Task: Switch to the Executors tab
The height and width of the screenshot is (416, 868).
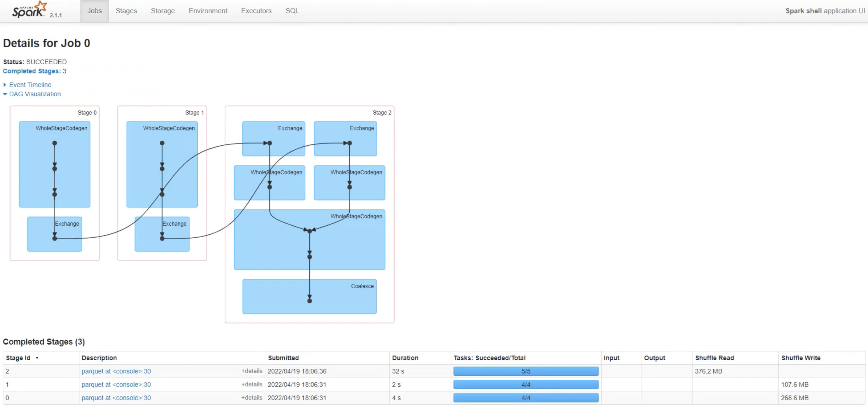Action: click(x=256, y=11)
